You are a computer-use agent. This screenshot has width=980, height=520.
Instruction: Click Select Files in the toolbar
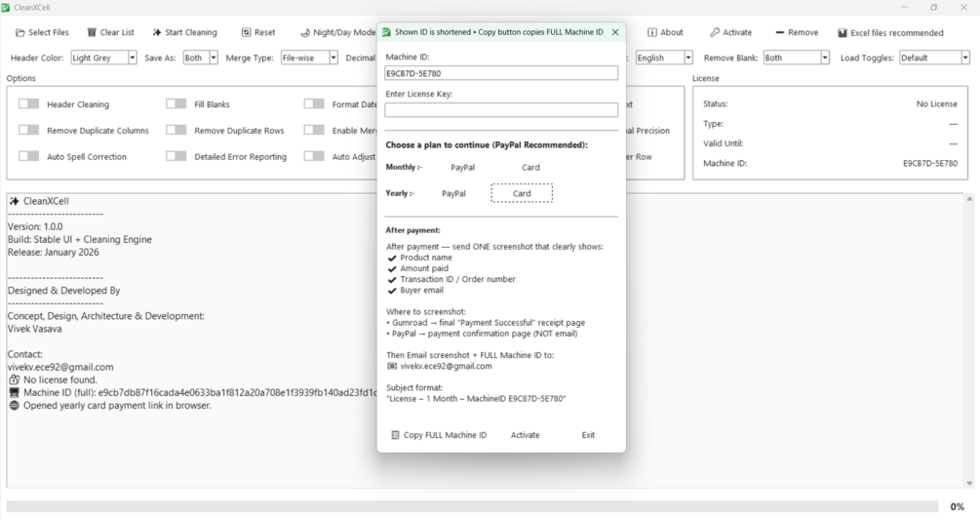click(42, 32)
